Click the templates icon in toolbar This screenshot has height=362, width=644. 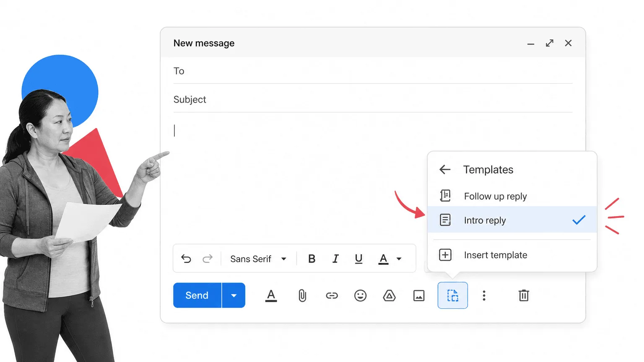(453, 295)
